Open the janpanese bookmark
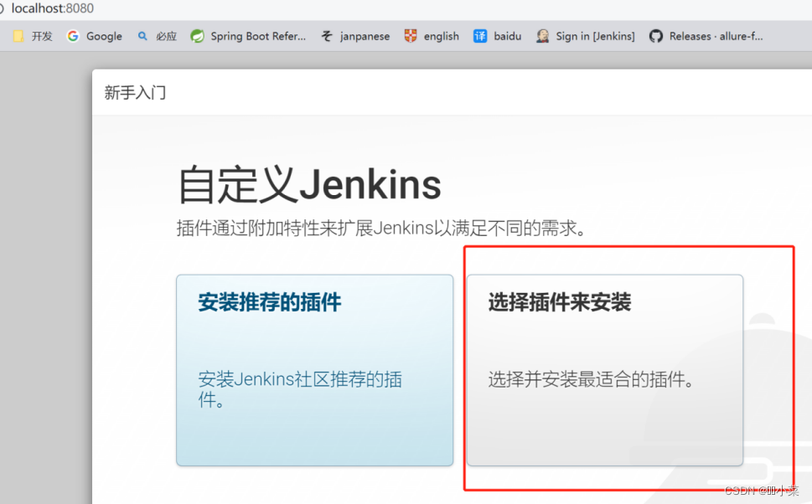The height and width of the screenshot is (504, 812). coord(355,36)
